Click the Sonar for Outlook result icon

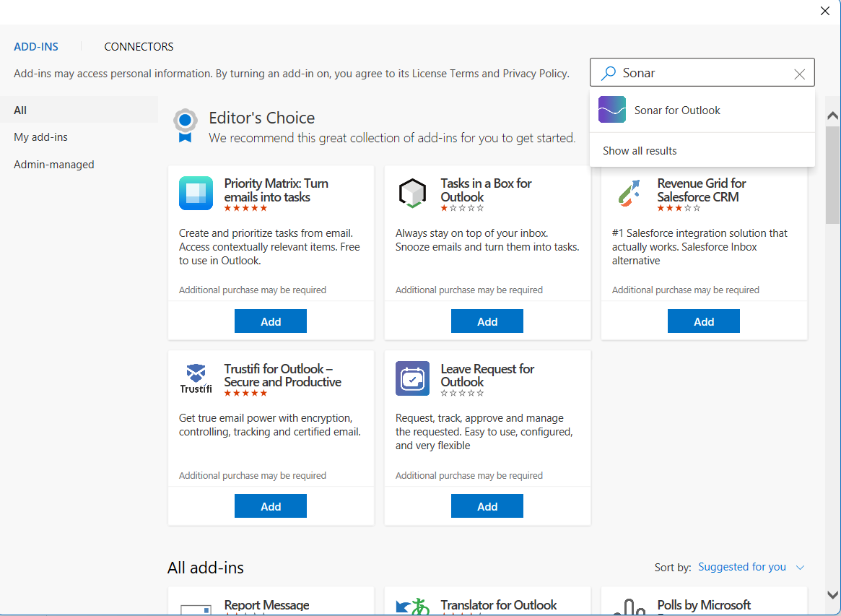[x=611, y=110]
